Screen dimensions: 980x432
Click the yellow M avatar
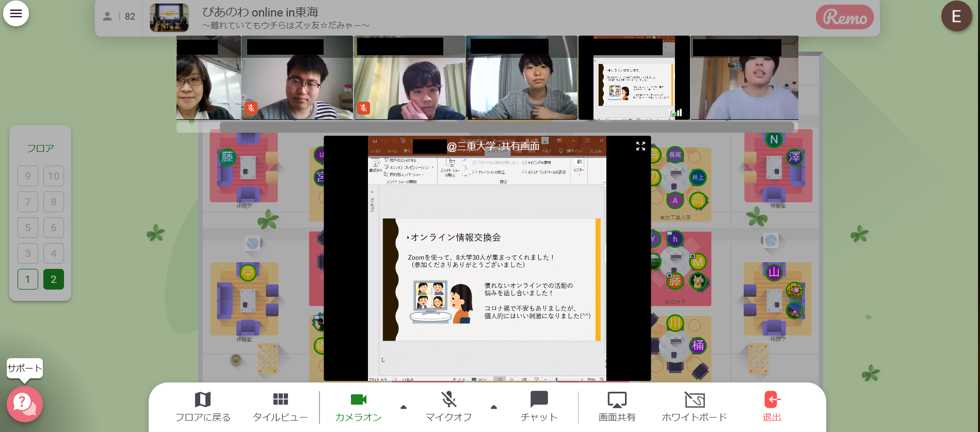coord(698,262)
